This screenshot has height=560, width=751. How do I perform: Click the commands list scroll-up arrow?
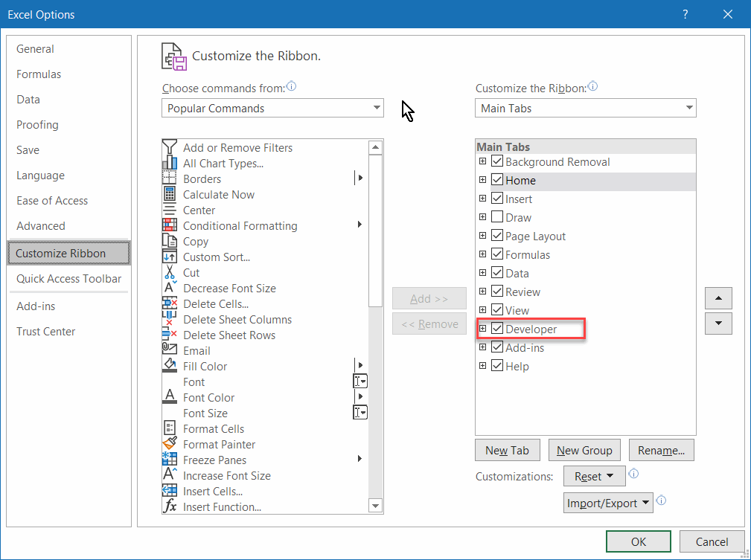coord(375,147)
